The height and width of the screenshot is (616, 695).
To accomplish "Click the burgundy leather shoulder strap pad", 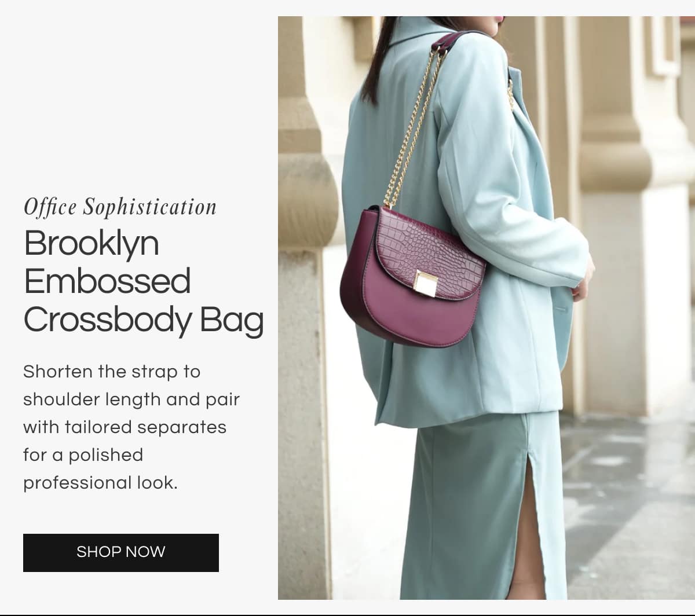I will [x=450, y=41].
